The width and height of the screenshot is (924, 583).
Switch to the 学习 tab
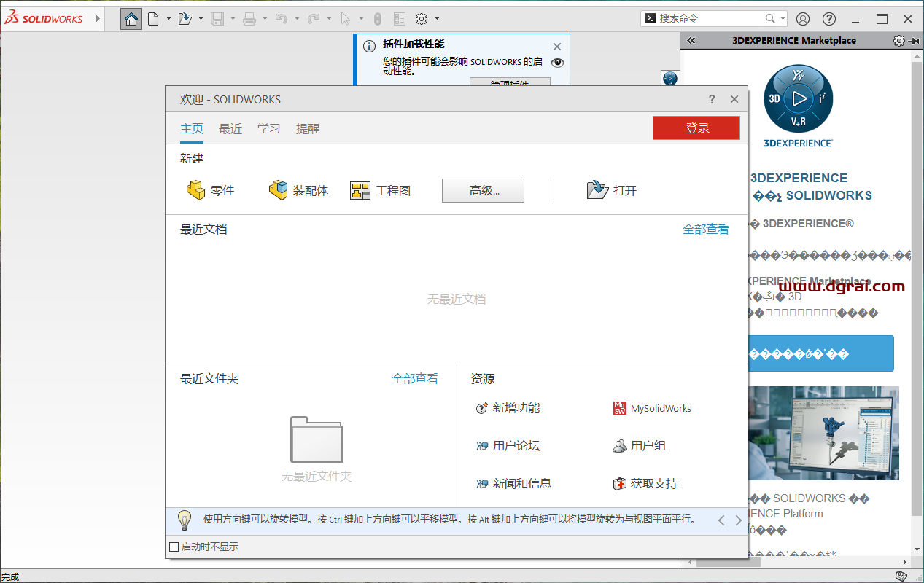pos(269,128)
